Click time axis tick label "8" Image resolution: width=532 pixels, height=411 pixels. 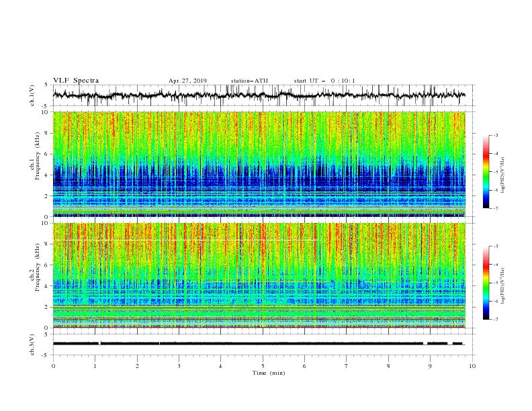[388, 366]
